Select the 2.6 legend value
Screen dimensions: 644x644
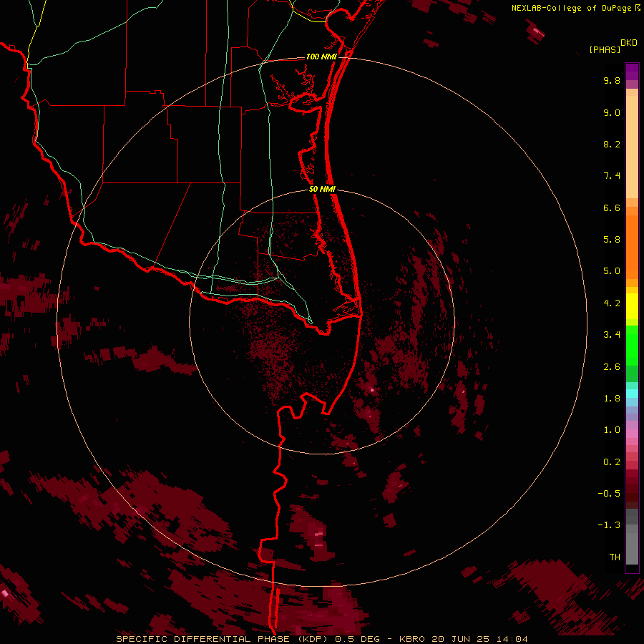[x=612, y=367]
